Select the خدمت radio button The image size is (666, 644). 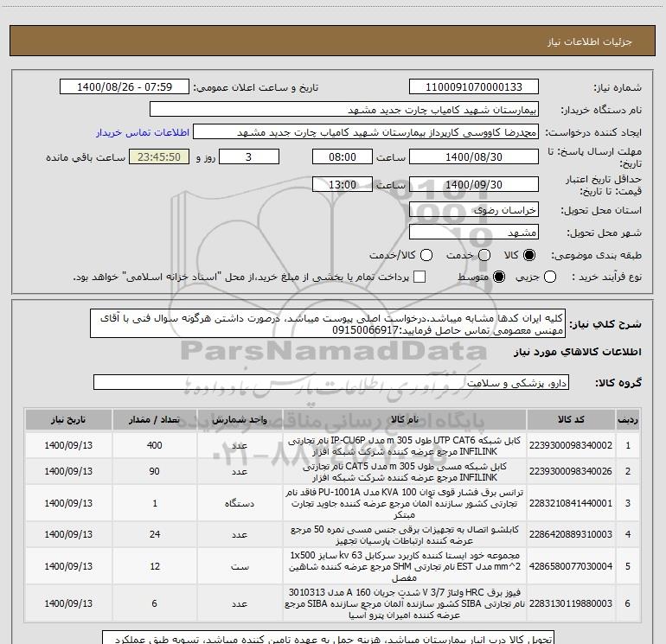(484, 255)
